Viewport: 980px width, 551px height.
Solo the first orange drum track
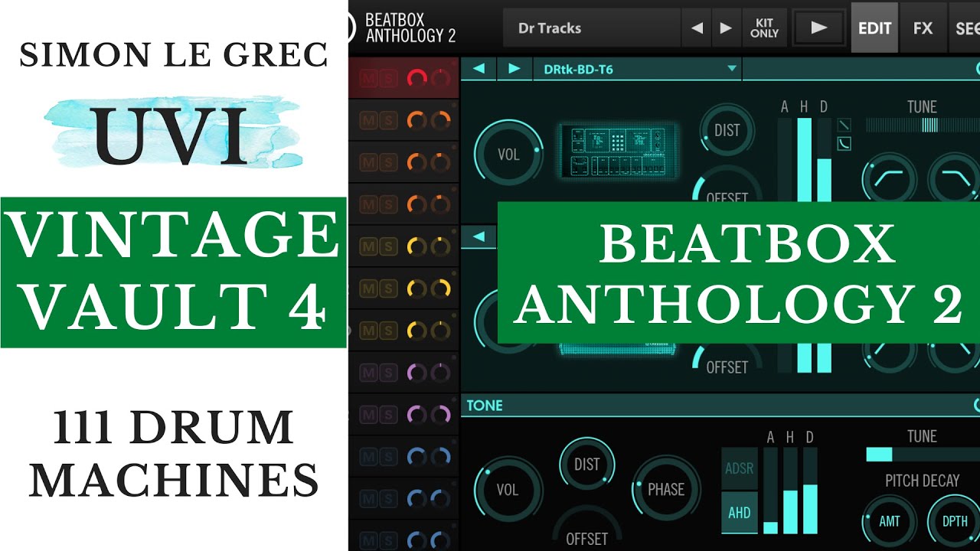(x=388, y=119)
